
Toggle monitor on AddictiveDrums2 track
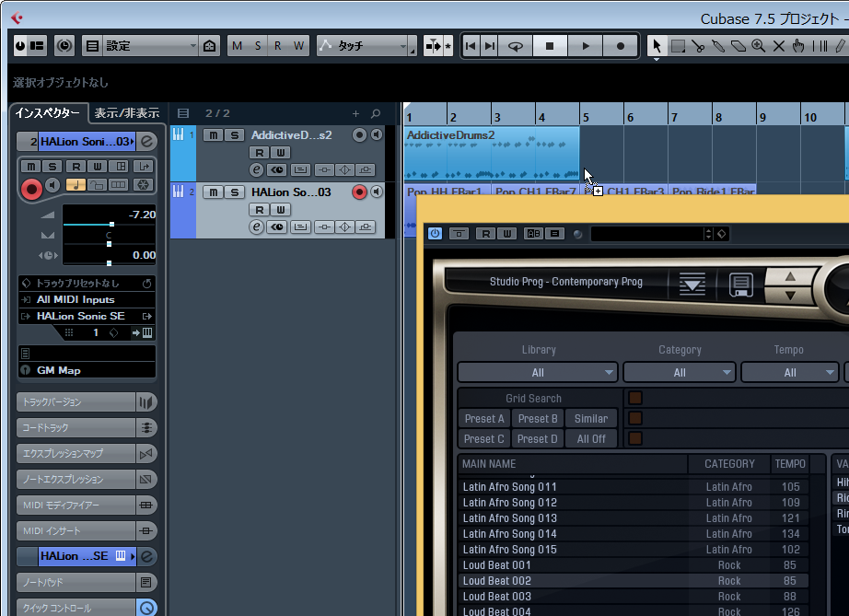[x=377, y=134]
